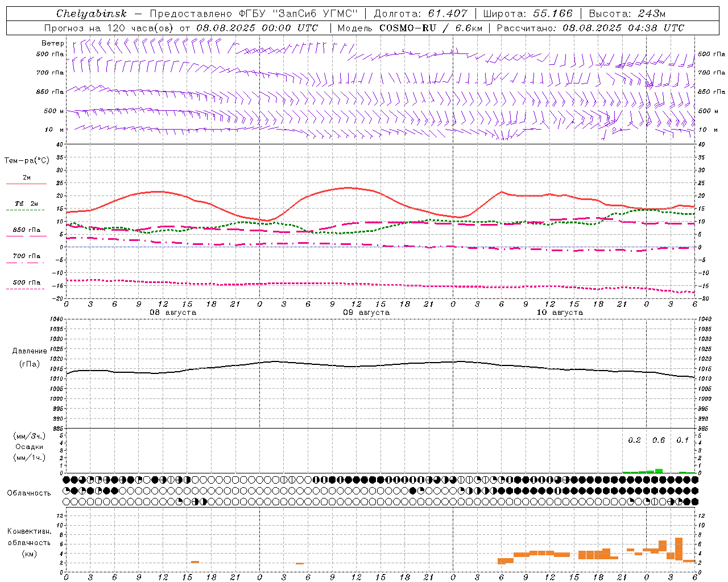Click the tallest green precipitation bar
This screenshot has width=728, height=582.
click(x=659, y=471)
